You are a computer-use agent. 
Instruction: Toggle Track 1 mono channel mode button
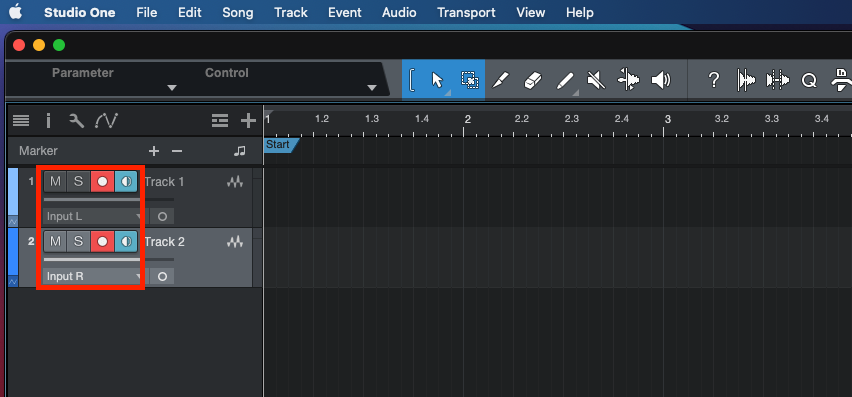pyautogui.click(x=162, y=216)
